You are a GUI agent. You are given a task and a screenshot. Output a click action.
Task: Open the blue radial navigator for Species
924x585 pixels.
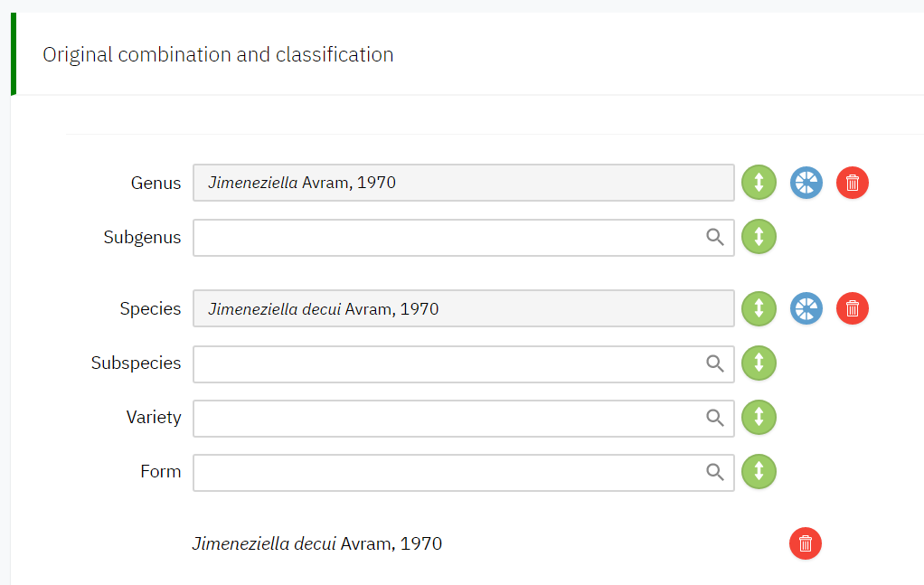pos(806,309)
